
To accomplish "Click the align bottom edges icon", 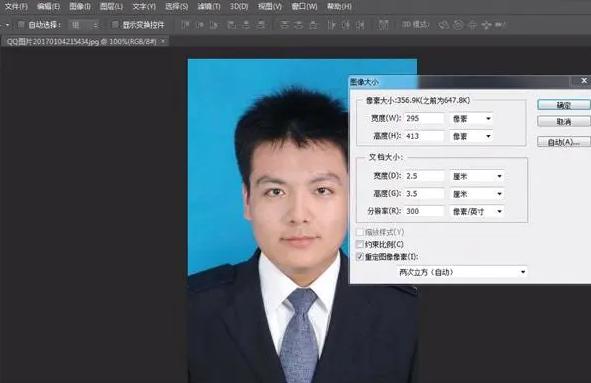I will [x=214, y=25].
